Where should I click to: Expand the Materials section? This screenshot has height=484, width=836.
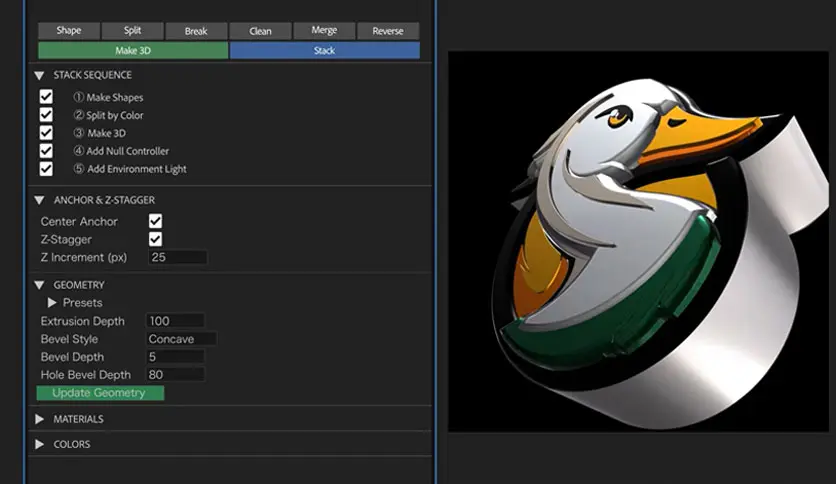click(39, 419)
